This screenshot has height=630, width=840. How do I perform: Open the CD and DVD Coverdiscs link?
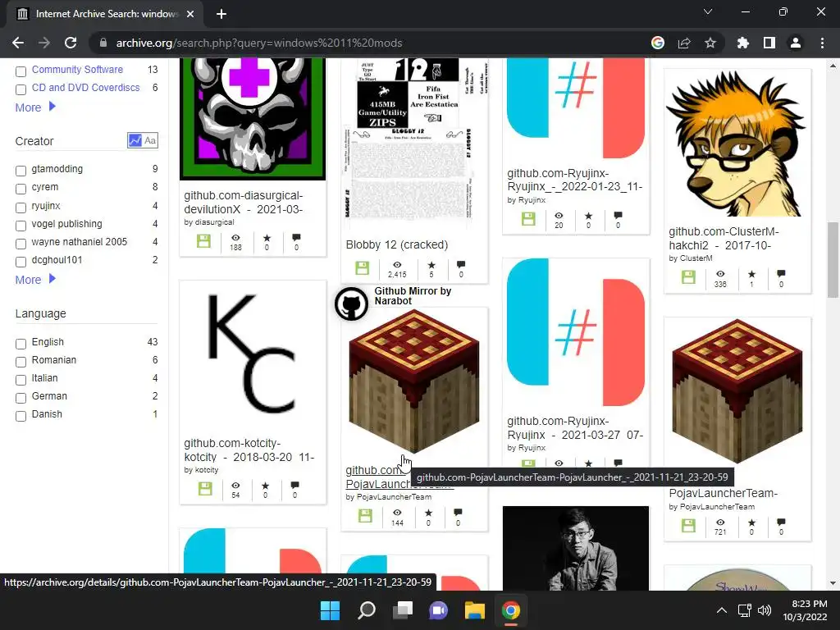[x=85, y=87]
